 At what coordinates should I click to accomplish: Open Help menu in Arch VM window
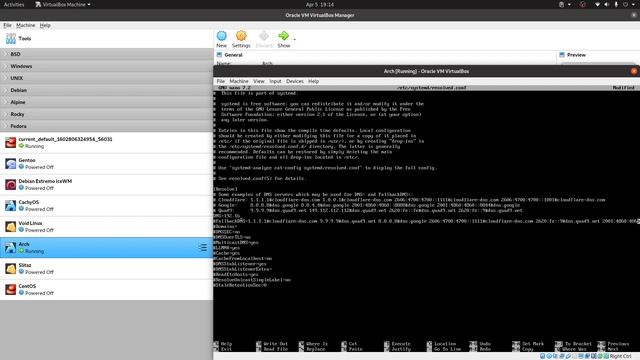point(313,81)
